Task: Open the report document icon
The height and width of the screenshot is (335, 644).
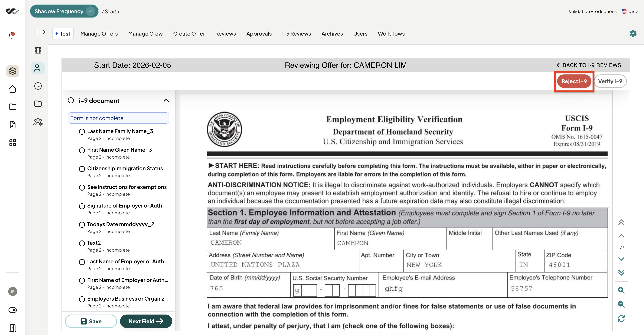Action: pyautogui.click(x=12, y=125)
